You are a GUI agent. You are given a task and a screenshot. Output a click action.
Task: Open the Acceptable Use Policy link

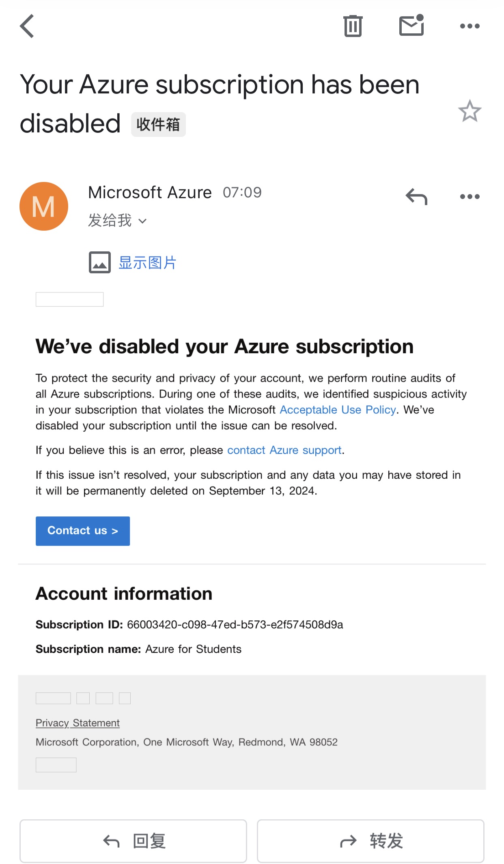338,410
